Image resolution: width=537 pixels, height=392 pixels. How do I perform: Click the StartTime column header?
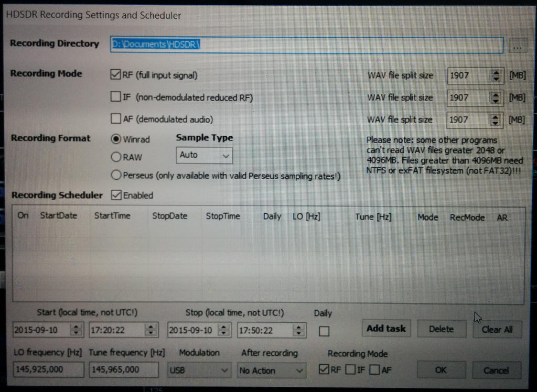pyautogui.click(x=112, y=216)
